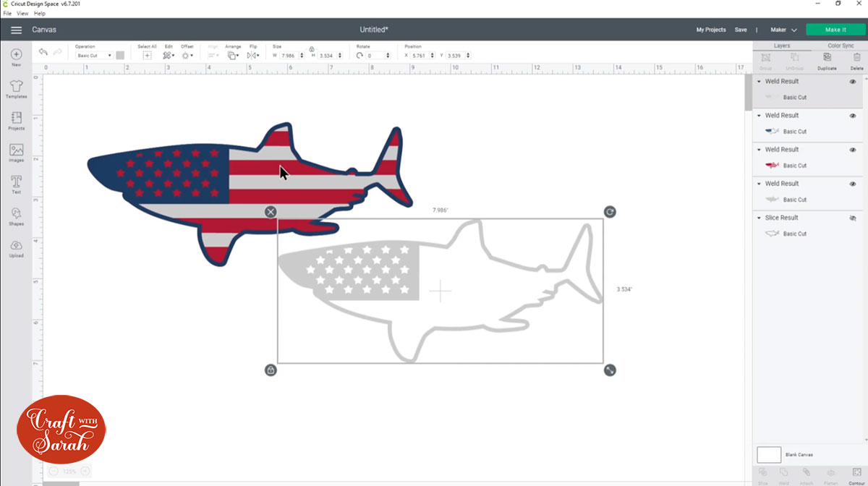868x486 pixels.
Task: Create a New project from sidebar
Action: 16,57
